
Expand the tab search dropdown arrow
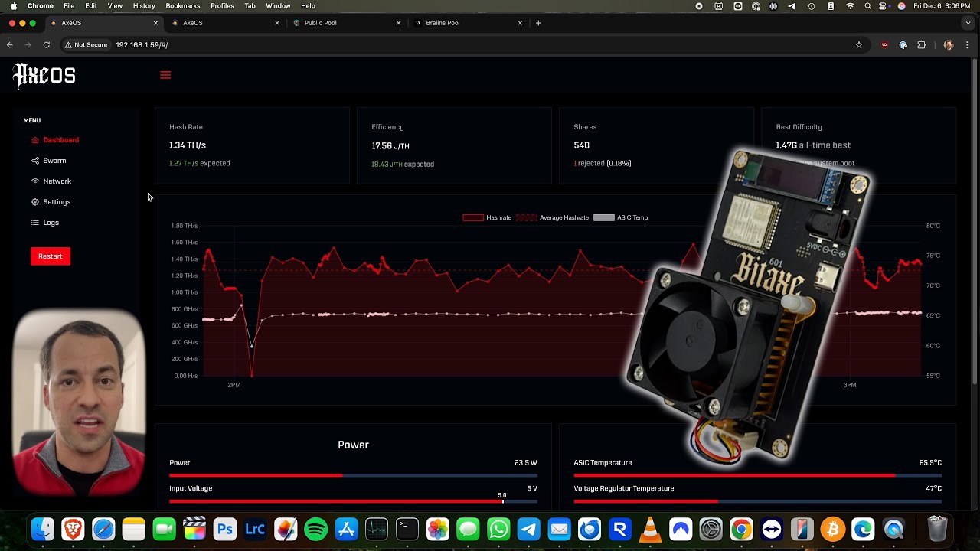(968, 23)
